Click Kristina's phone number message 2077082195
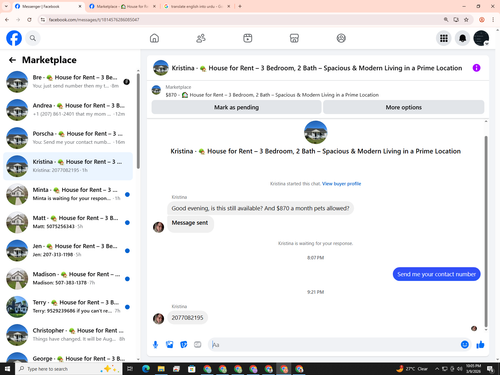Screen dimensions: 500x375 pos(187,318)
